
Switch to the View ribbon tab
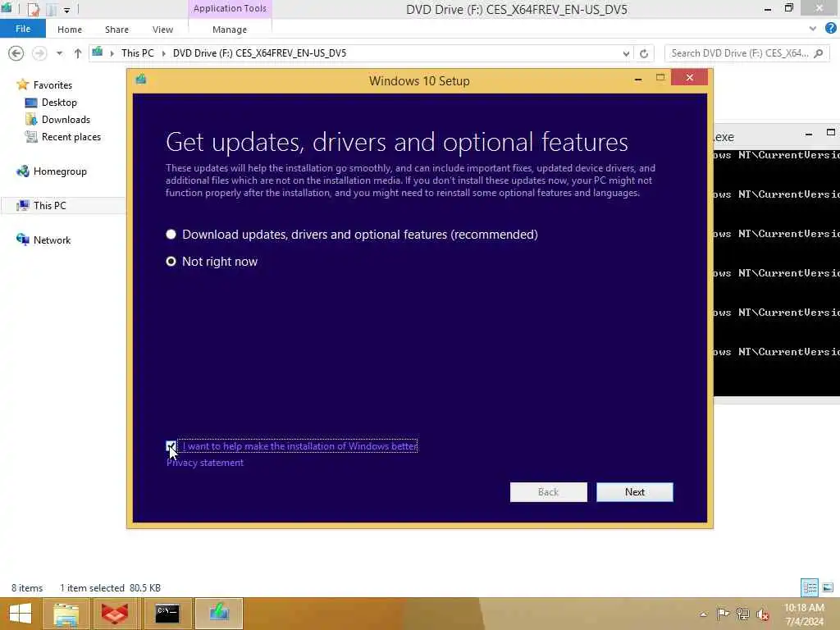pos(163,30)
